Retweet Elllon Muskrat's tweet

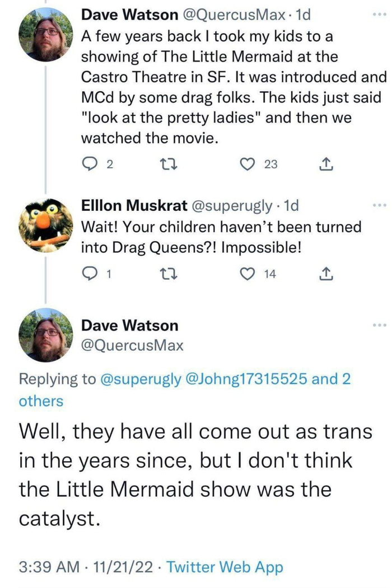click(166, 274)
